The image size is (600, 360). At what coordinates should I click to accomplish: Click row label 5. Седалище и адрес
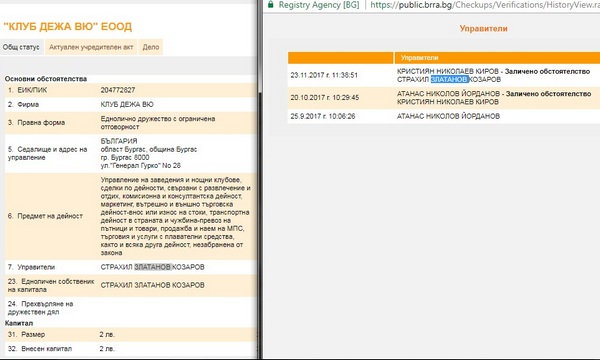click(47, 153)
